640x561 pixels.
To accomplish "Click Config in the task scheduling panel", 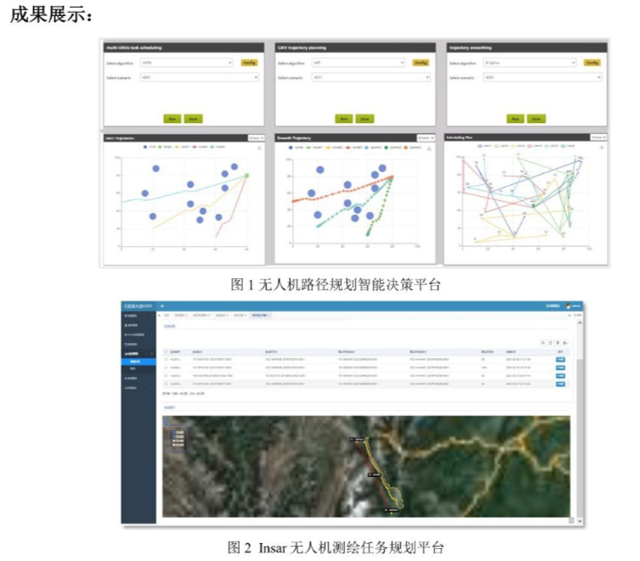I will pyautogui.click(x=250, y=62).
